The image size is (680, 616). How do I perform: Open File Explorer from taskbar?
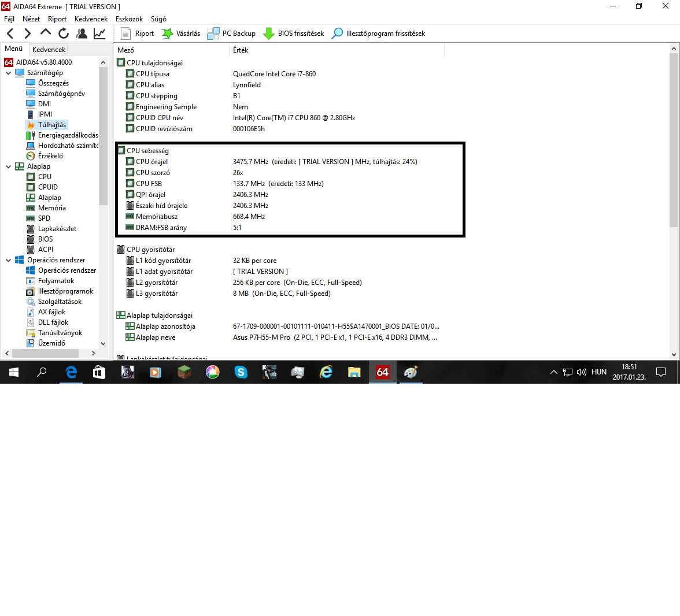click(x=354, y=372)
